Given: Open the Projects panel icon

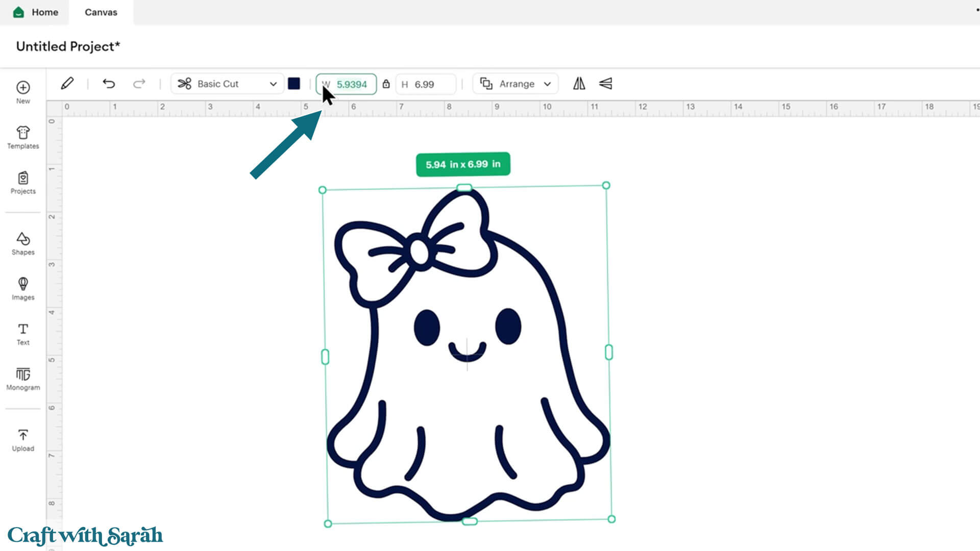Looking at the screenshot, I should pos(23,182).
